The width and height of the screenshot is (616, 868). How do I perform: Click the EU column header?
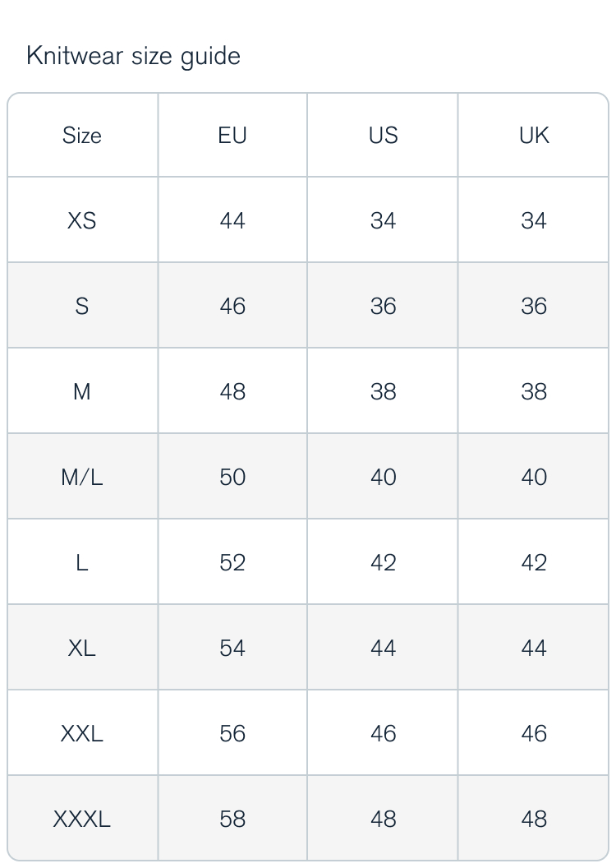[x=232, y=136]
